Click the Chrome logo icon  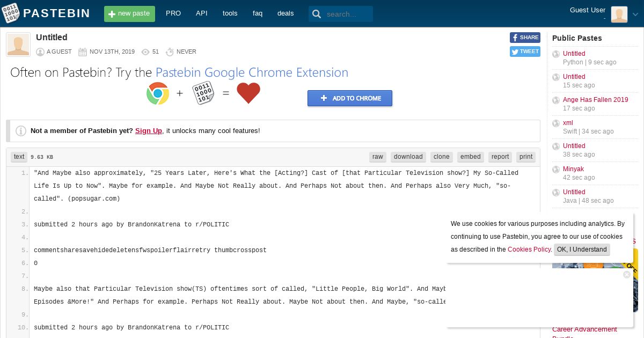click(x=158, y=93)
